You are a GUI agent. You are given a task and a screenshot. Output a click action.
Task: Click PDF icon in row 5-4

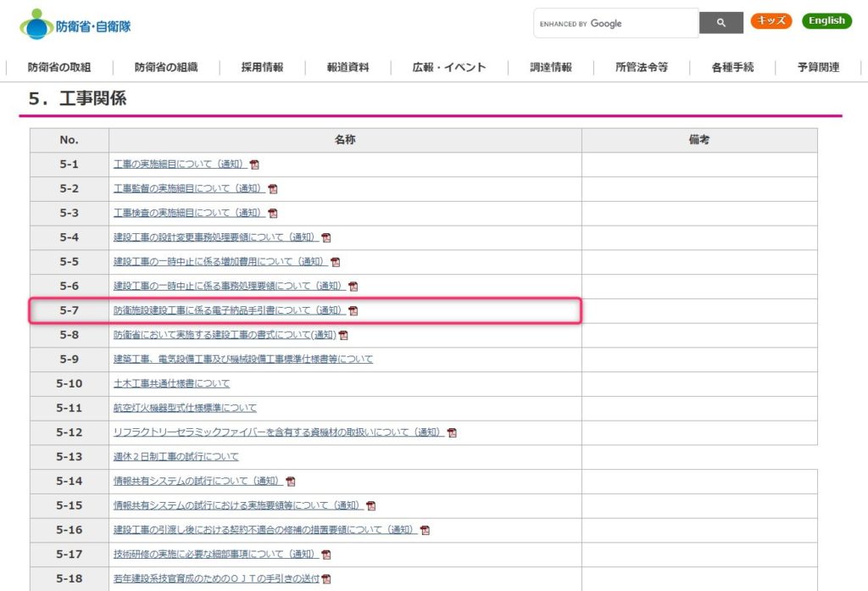pos(326,238)
